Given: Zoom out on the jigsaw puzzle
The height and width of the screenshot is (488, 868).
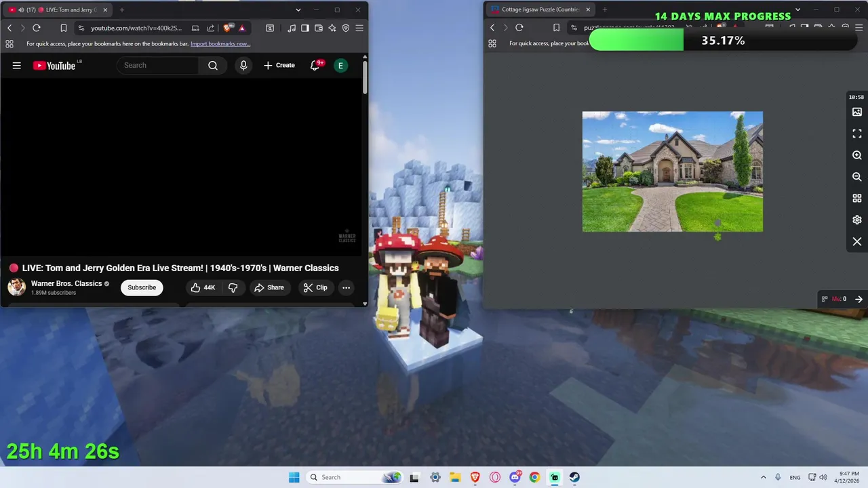Looking at the screenshot, I should 857,177.
